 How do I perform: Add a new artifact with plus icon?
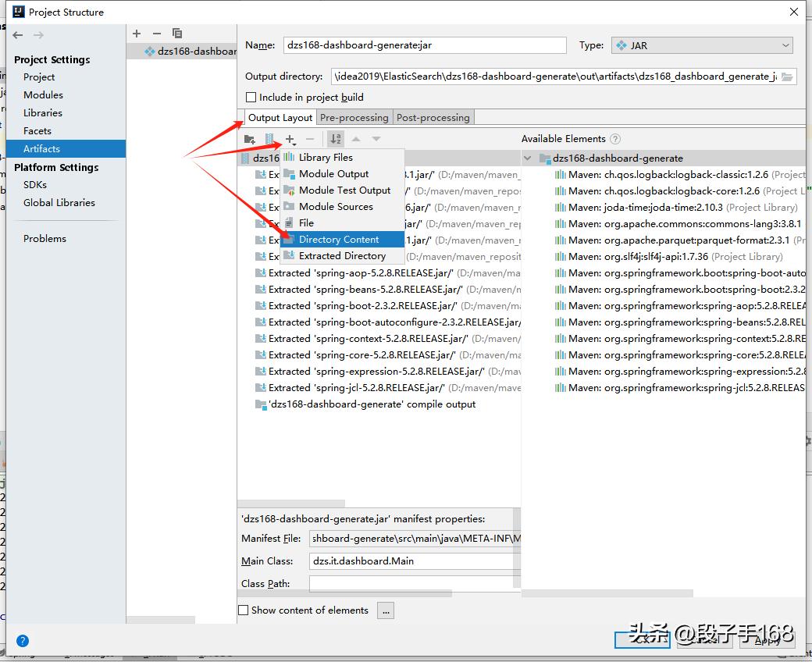(x=137, y=34)
